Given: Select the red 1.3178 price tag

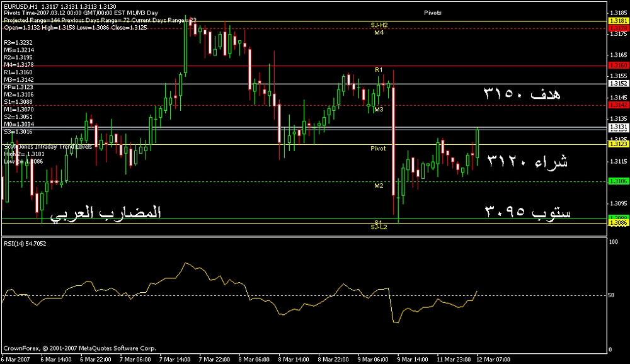Looking at the screenshot, I should pyautogui.click(x=619, y=28).
